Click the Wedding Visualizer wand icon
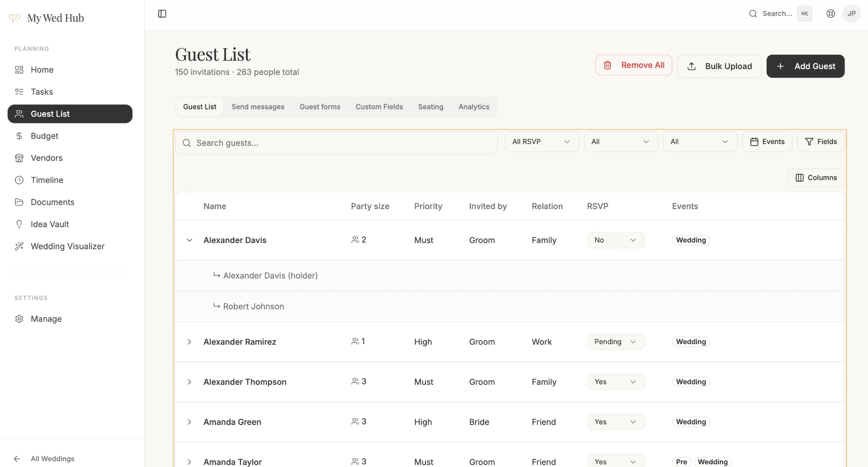Screen dimensions: 868x467 pyautogui.click(x=19, y=246)
